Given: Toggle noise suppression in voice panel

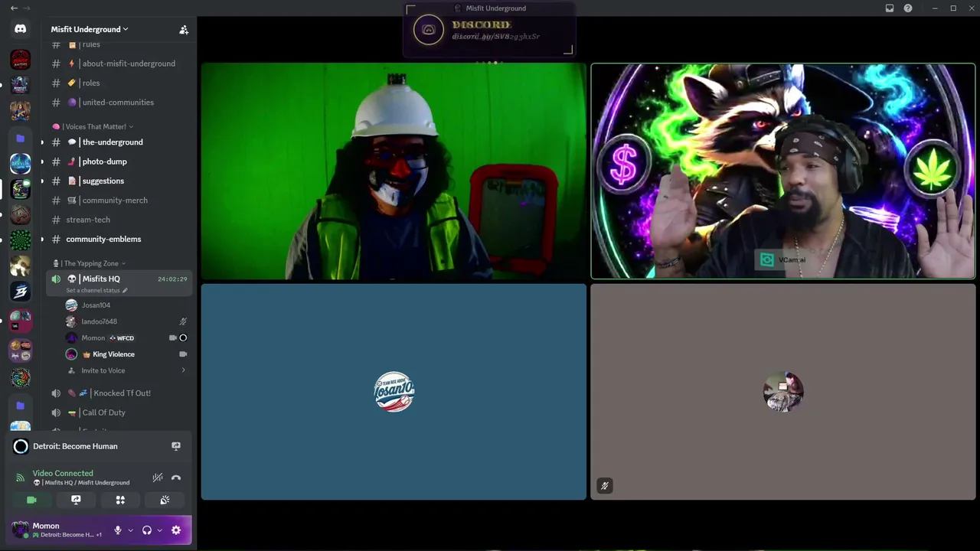Looking at the screenshot, I should 158,478.
